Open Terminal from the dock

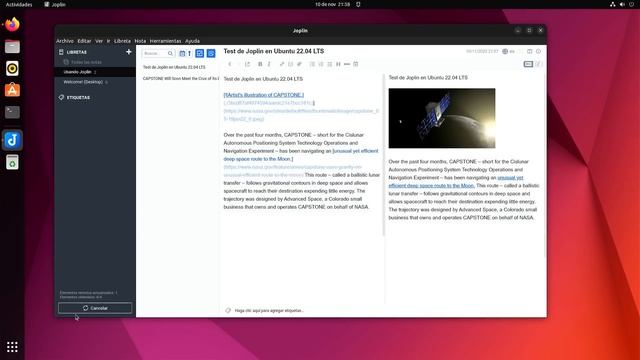(x=12, y=112)
